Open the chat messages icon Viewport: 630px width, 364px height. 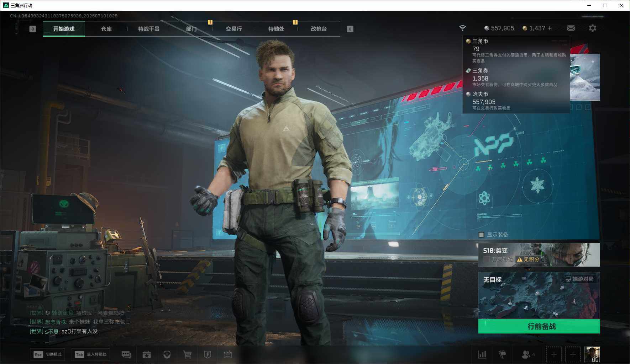tap(126, 354)
